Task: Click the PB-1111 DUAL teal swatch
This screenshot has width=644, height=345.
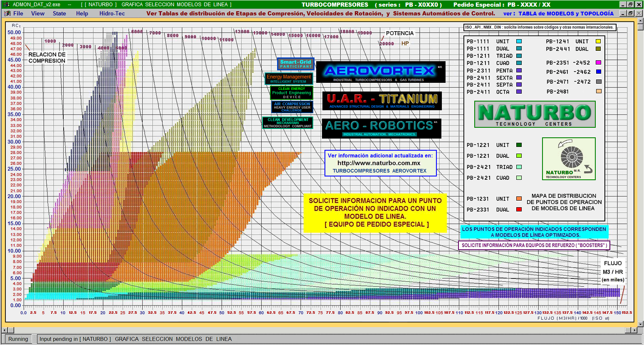Action: (x=519, y=49)
